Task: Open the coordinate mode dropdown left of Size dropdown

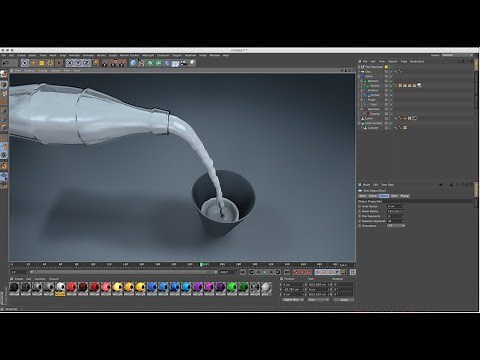Action: pos(293,300)
